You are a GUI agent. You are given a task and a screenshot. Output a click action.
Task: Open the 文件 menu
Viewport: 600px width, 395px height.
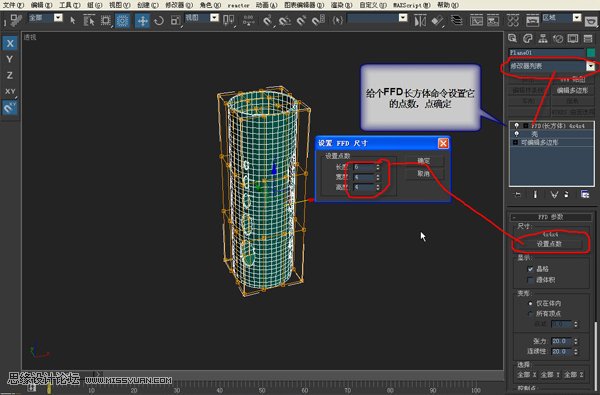click(13, 5)
